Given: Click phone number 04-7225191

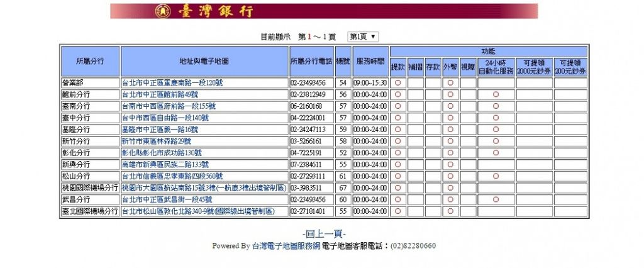Looking at the screenshot, I should coord(306,153).
